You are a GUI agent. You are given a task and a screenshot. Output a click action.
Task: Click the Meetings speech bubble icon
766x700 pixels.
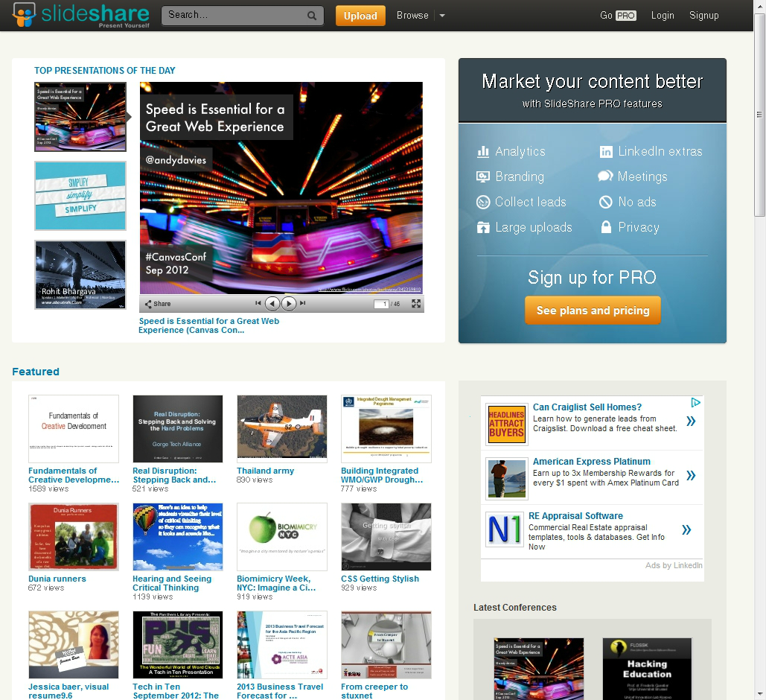tap(605, 176)
